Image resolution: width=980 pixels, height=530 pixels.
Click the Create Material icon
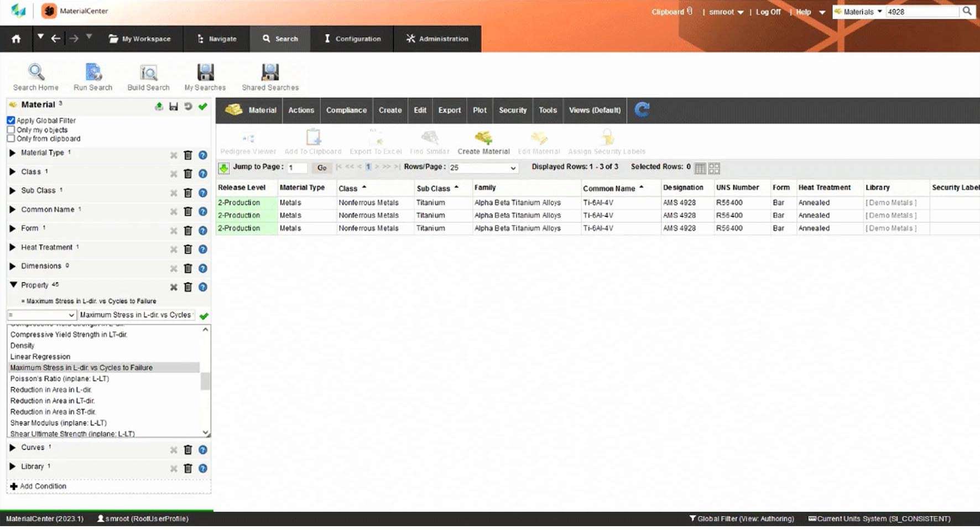pyautogui.click(x=483, y=138)
